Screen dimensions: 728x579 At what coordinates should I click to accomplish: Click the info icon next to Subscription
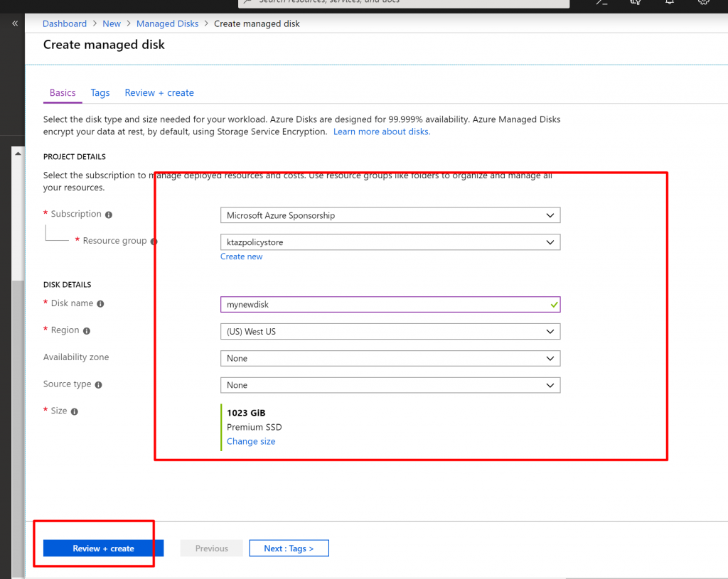click(x=109, y=215)
